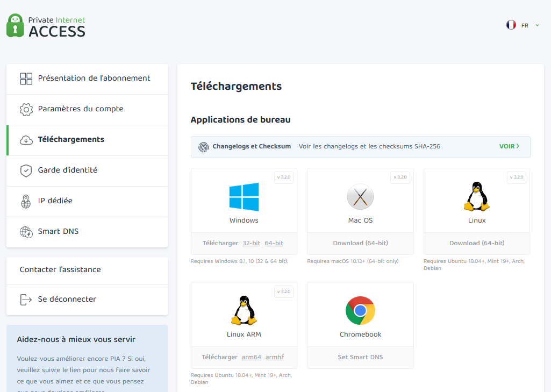Click the cloud download icon in sidebar
551x392 pixels.
26,140
